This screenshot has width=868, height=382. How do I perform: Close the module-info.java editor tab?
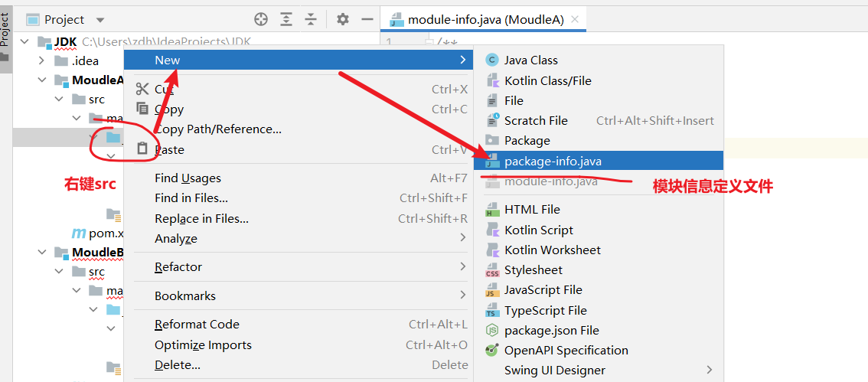[x=575, y=20]
